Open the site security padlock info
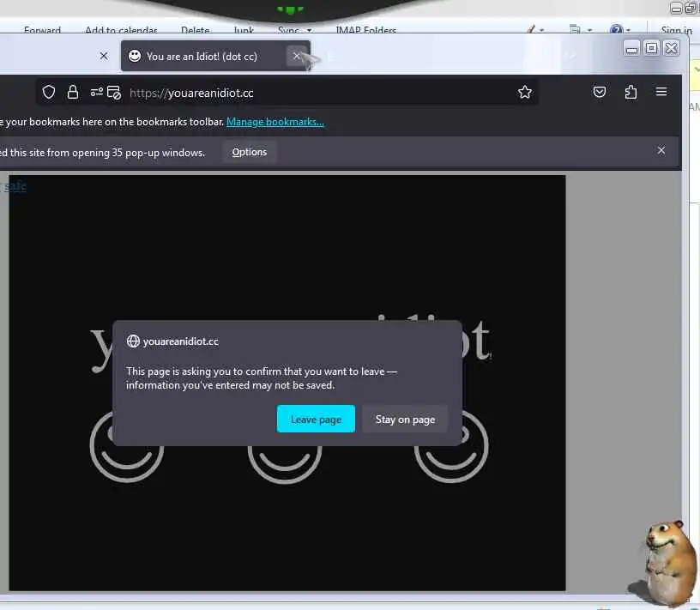700x610 pixels. coord(73,93)
